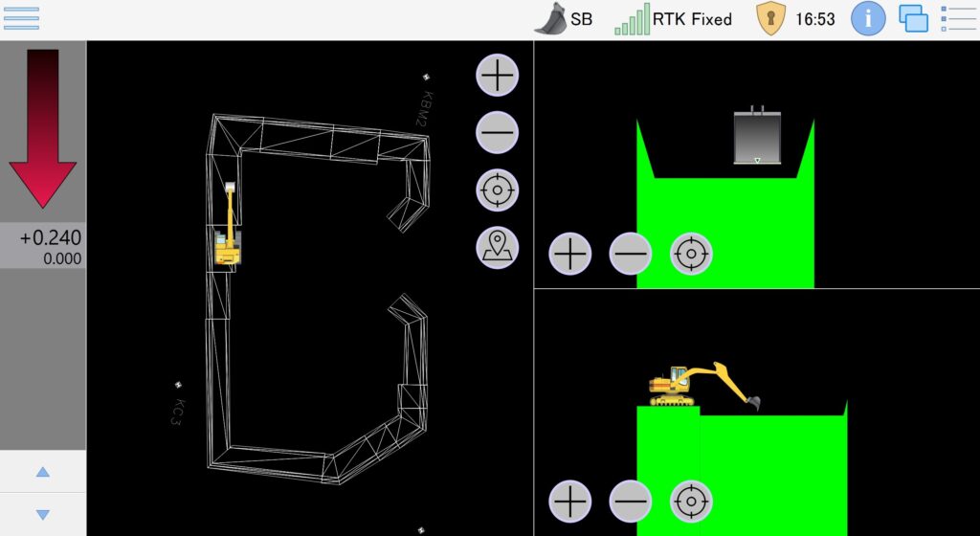Lower the offset with the down arrow
The height and width of the screenshot is (536, 980).
pyautogui.click(x=42, y=515)
